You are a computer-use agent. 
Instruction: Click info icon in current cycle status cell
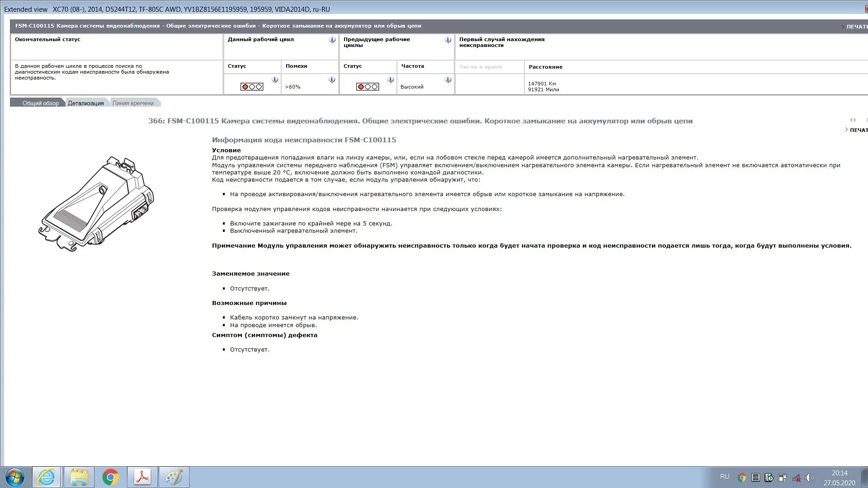click(275, 80)
